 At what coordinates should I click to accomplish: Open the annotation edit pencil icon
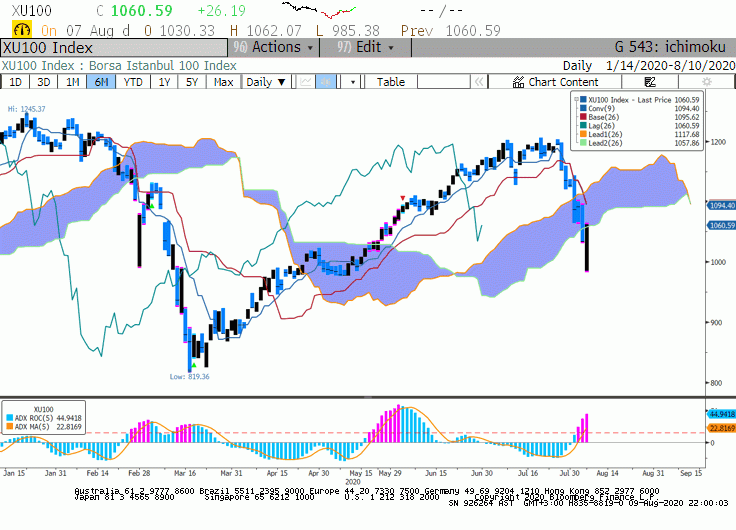(650, 82)
